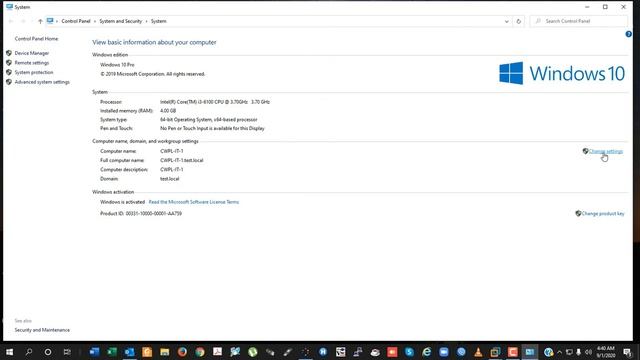640x360 pixels.
Task: Open the Windows Start menu
Action: [x=9, y=352]
